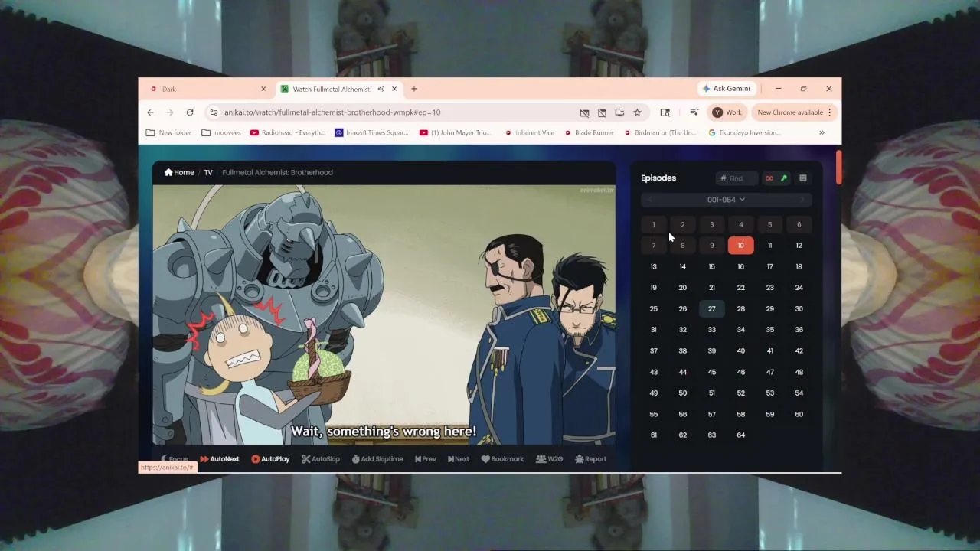Go to the previous episode range arrow

tap(650, 200)
